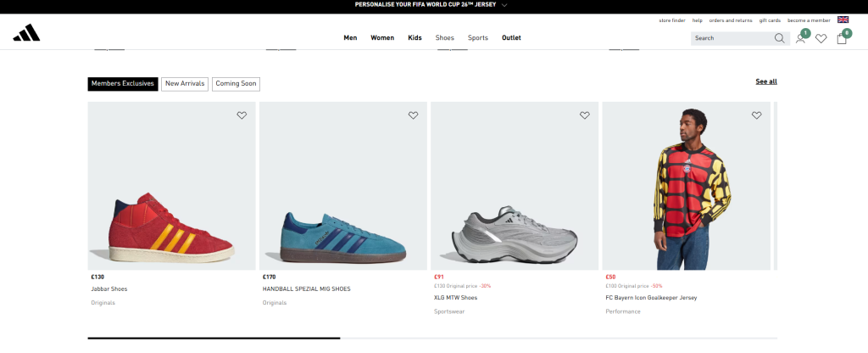Click Originals label under Jabbar Shoes
Viewport: 868px width, 353px height.
click(x=103, y=303)
